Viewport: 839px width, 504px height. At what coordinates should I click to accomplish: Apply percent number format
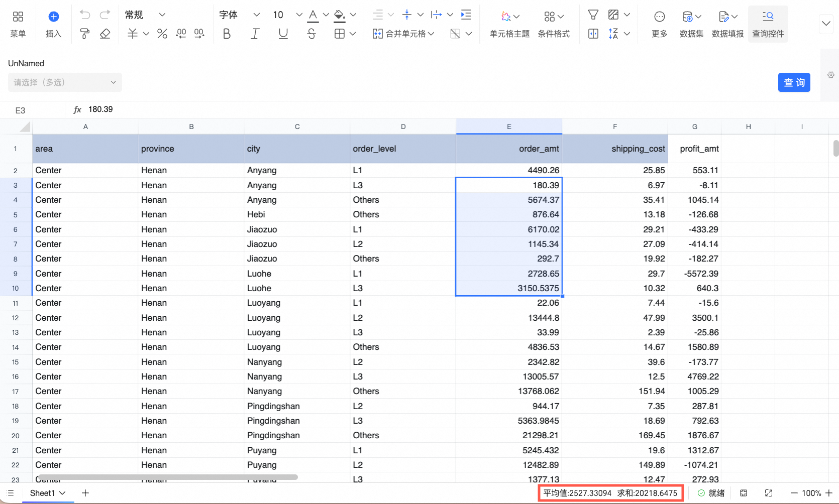pos(162,34)
